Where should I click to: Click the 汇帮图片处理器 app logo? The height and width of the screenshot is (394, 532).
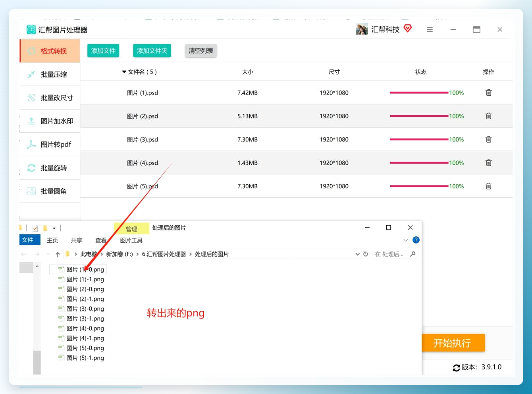(31, 29)
